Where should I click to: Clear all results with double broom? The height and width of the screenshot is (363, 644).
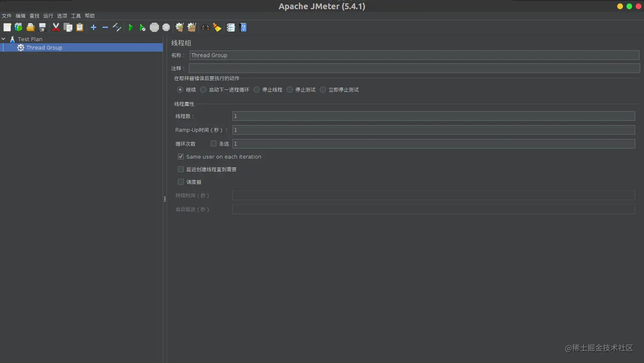coord(192,27)
